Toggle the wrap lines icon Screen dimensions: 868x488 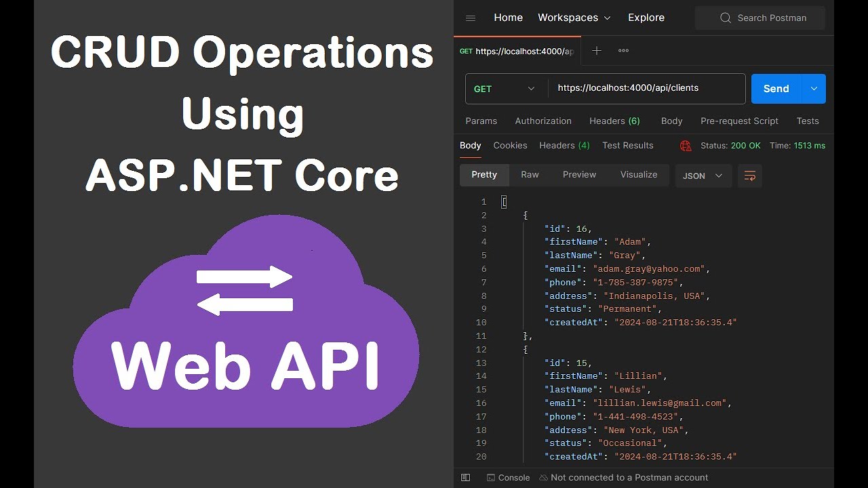pos(750,176)
